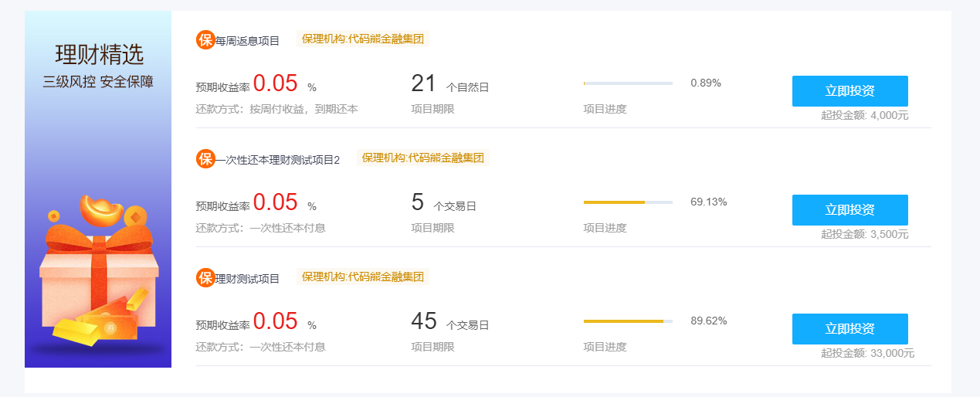Click the 保理机构 tag on 每周返息项目

pos(363,39)
